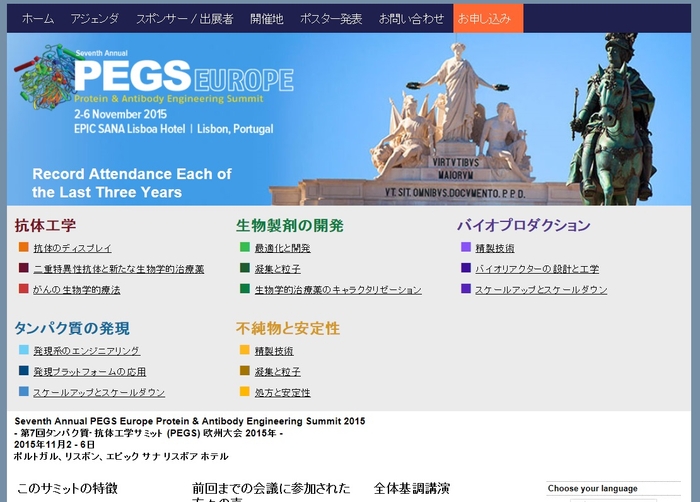The image size is (700, 502).
Task: Click the Choose your language label
Action: pos(592,489)
